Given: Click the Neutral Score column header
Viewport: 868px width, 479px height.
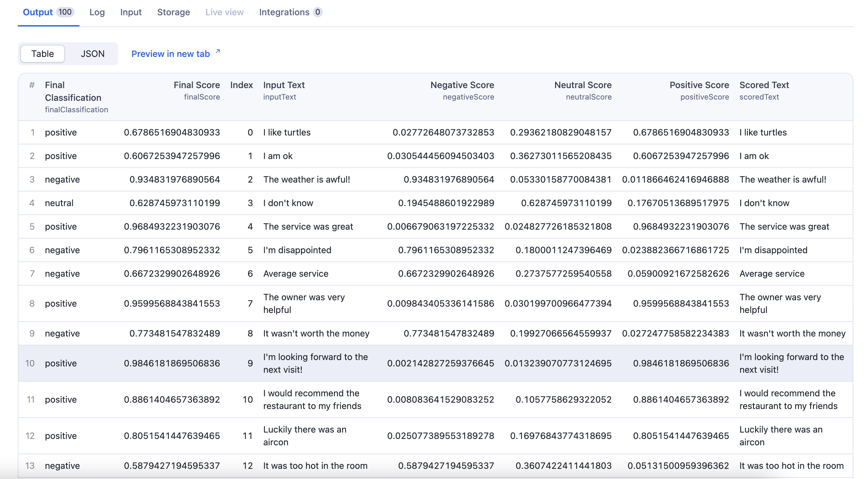Looking at the screenshot, I should point(583,91).
